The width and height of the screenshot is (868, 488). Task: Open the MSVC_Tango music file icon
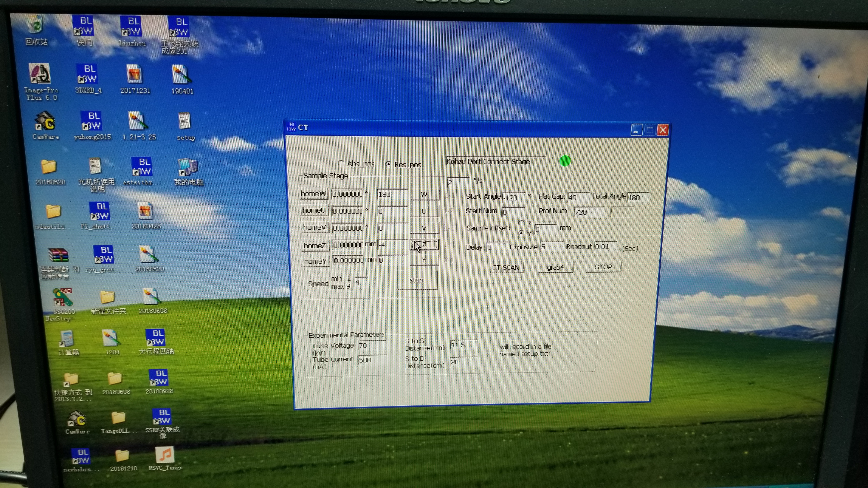(165, 455)
